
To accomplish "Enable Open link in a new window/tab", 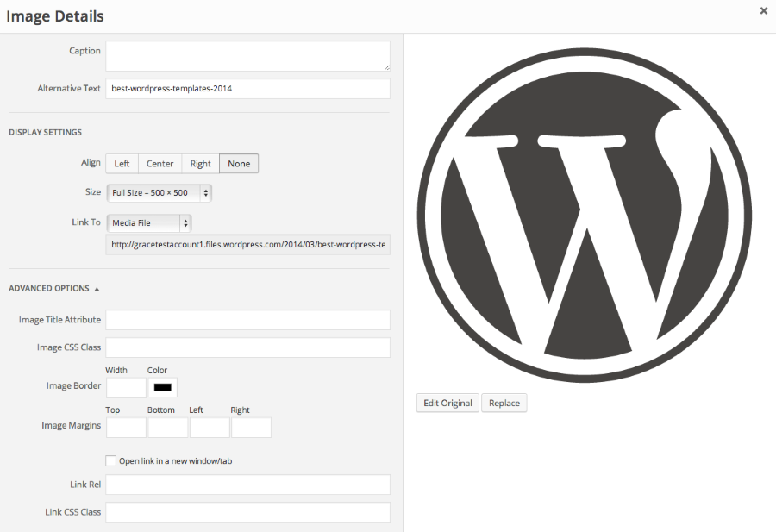I will (110, 460).
